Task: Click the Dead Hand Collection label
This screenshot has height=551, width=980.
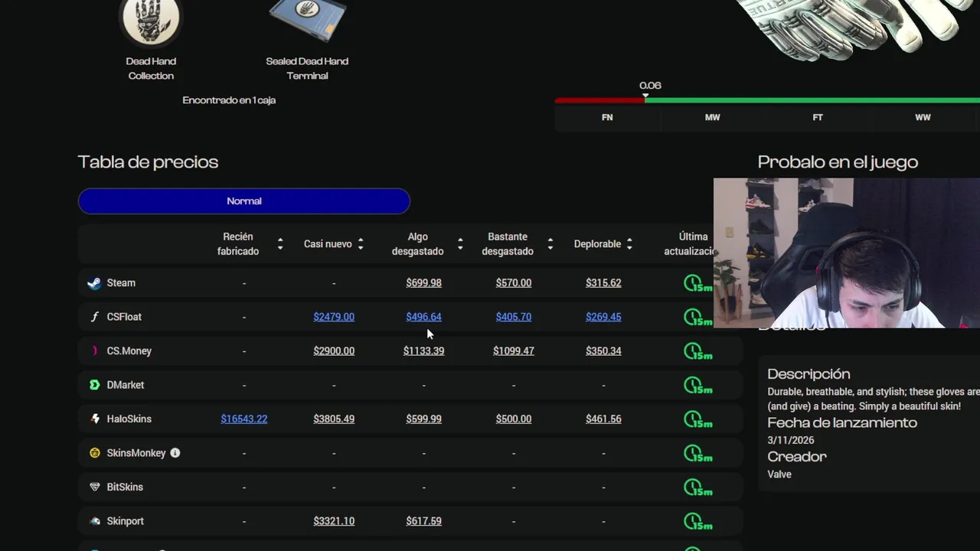Action: (151, 68)
